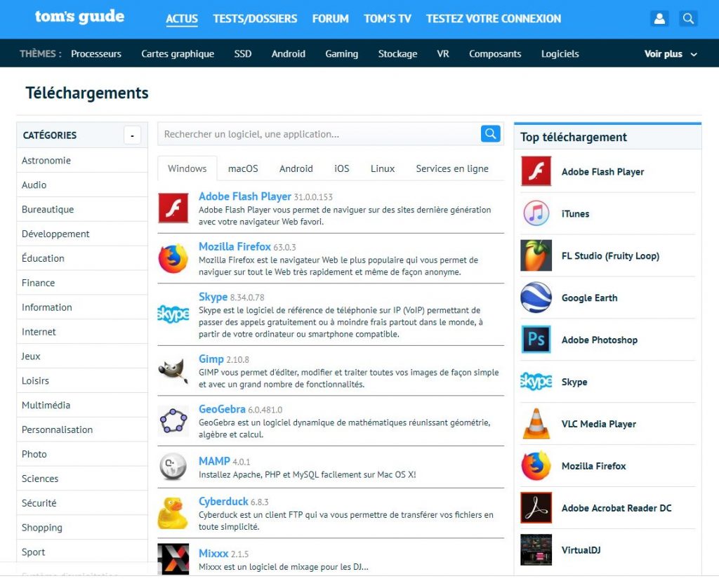Open TESTEZ VOTRE CONNEXION in the header
719x588 pixels.
click(x=494, y=19)
